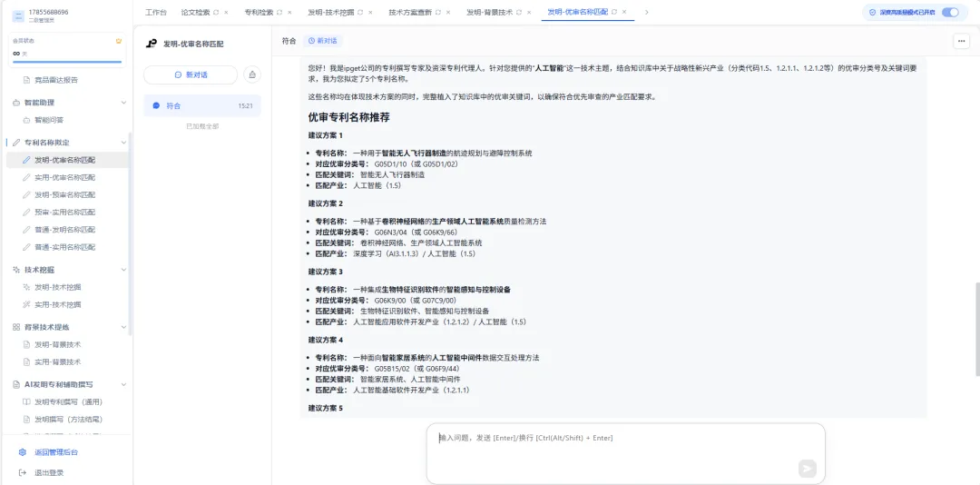Click the clear conversations broom icon
Image resolution: width=980 pixels, height=485 pixels.
[x=252, y=74]
